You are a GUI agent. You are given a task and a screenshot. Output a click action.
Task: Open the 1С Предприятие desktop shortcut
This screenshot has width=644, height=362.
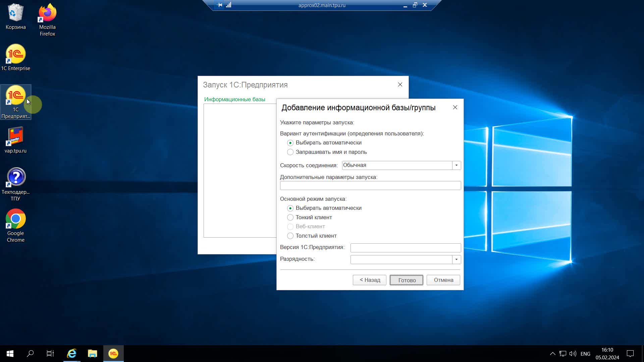[16, 102]
